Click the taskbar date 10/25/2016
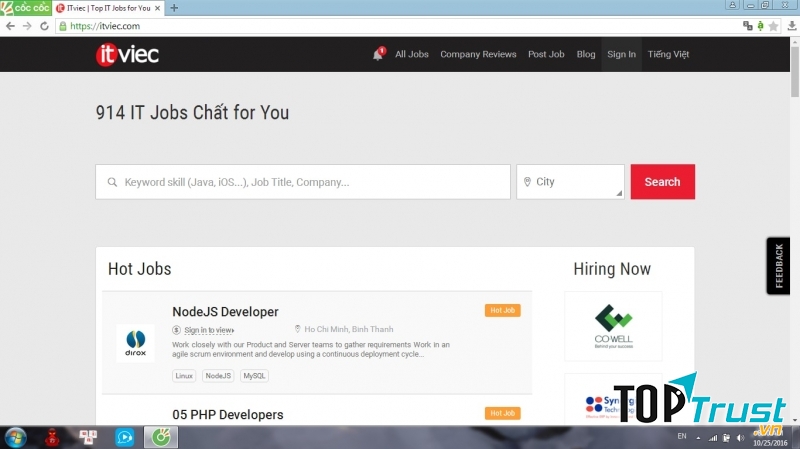Viewport: 800px width, 449px height. [x=770, y=443]
